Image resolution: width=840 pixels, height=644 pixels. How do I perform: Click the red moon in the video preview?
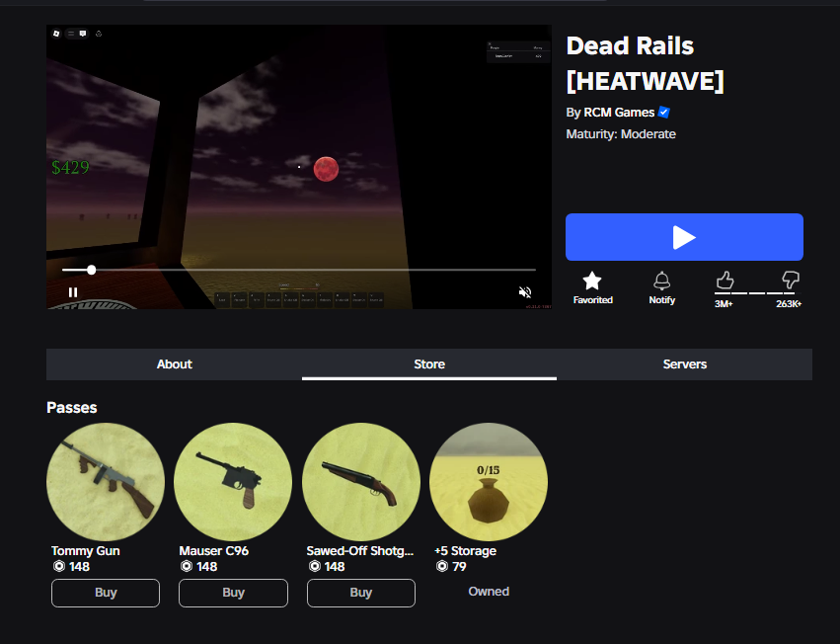(x=326, y=169)
